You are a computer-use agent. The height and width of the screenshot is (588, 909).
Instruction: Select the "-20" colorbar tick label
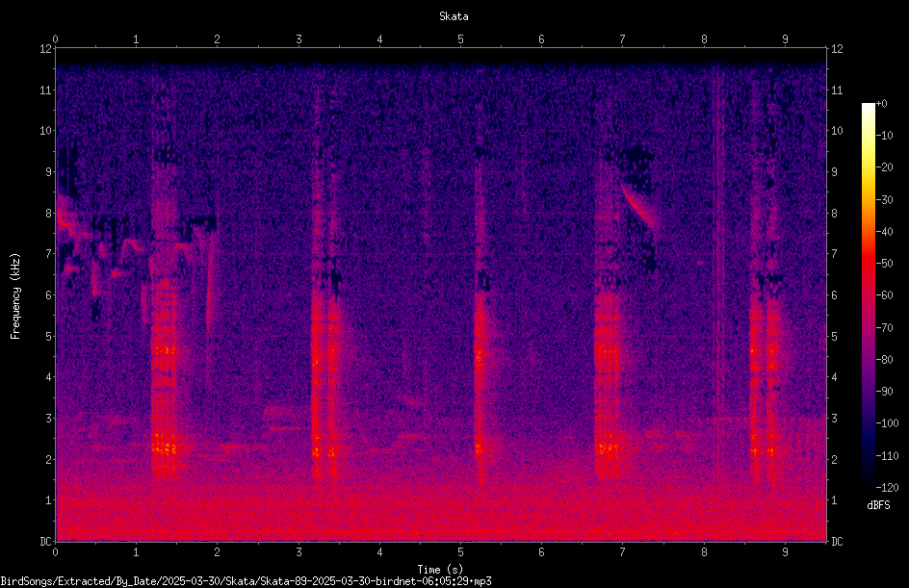pyautogui.click(x=884, y=167)
